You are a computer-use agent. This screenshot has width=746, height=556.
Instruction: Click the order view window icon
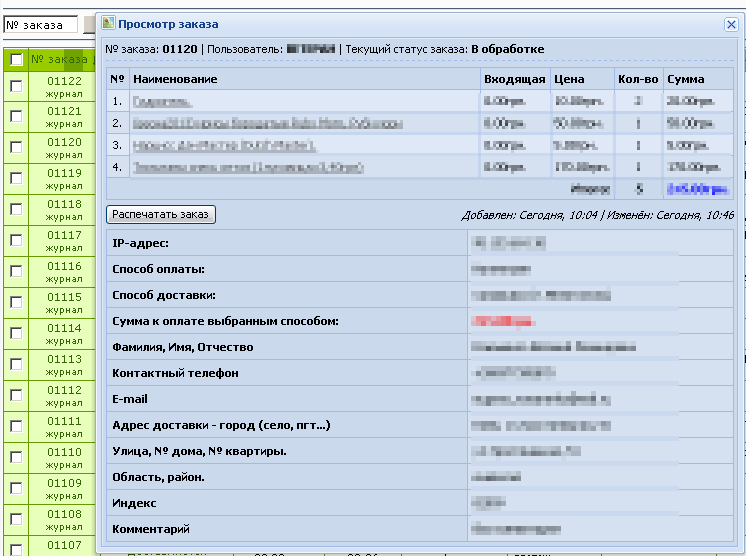(109, 23)
